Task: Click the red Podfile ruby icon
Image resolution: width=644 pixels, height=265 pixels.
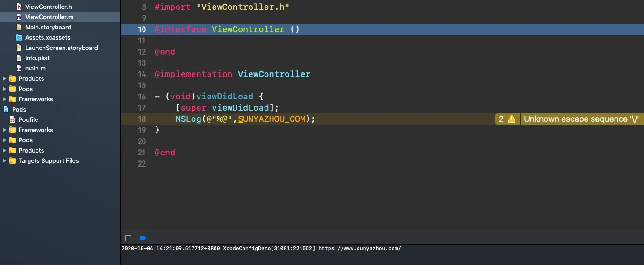Action: coord(13,120)
